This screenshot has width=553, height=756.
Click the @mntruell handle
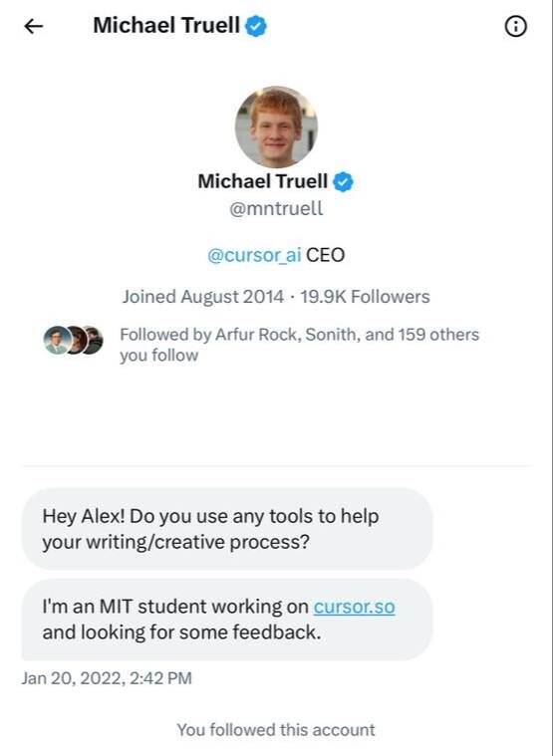[x=276, y=209]
